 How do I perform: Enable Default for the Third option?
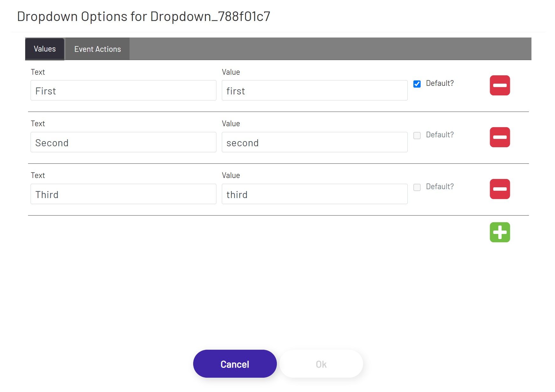417,187
